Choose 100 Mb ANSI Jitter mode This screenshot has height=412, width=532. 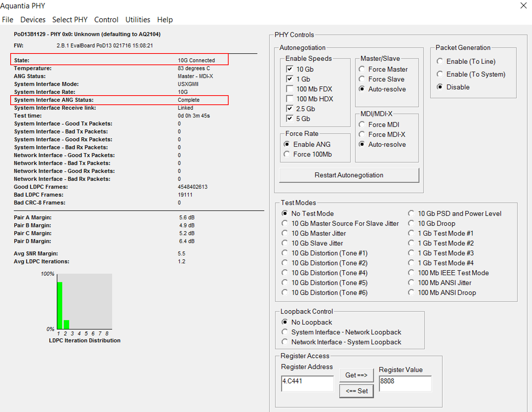click(411, 283)
